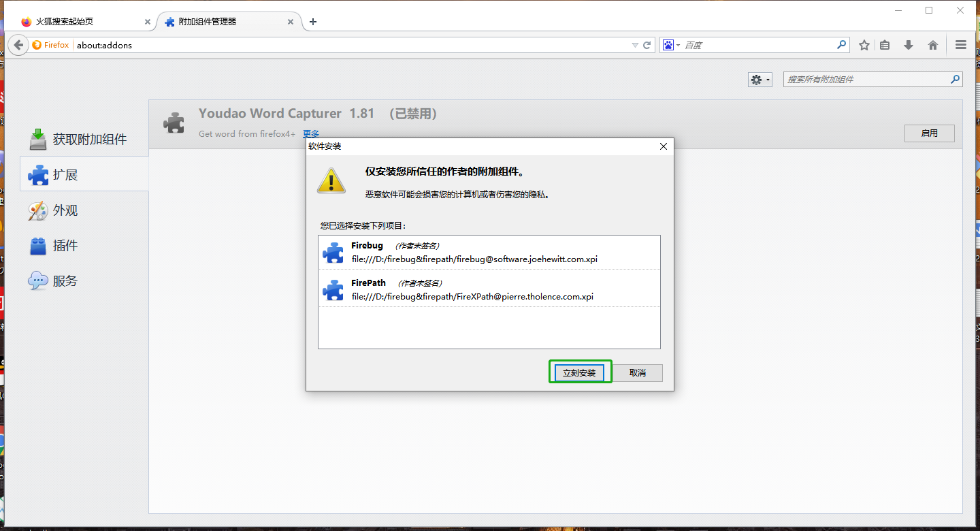Go to the home page icon

click(x=933, y=46)
